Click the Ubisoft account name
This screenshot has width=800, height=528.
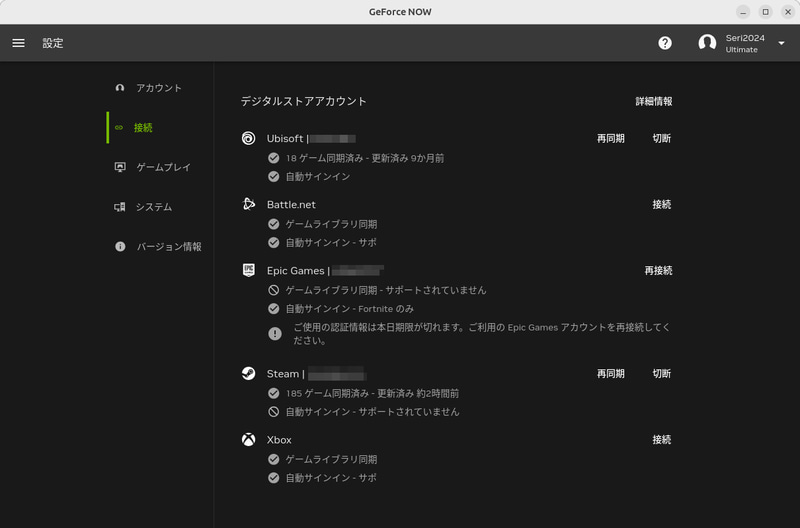click(x=311, y=138)
